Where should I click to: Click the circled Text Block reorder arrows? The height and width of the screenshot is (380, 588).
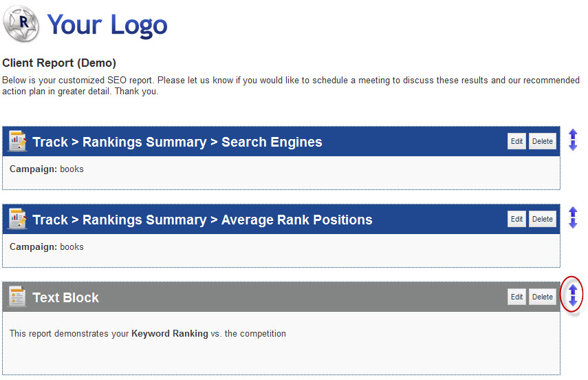(x=573, y=295)
